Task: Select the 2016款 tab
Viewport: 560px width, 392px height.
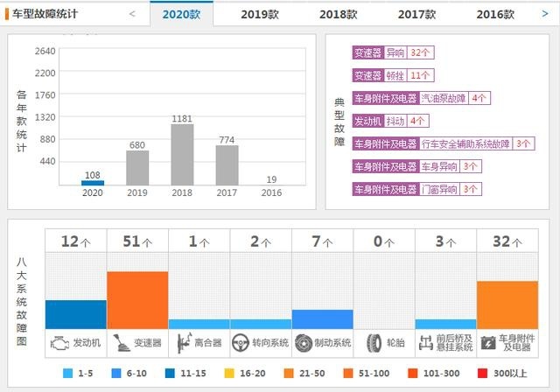Action: [x=495, y=14]
